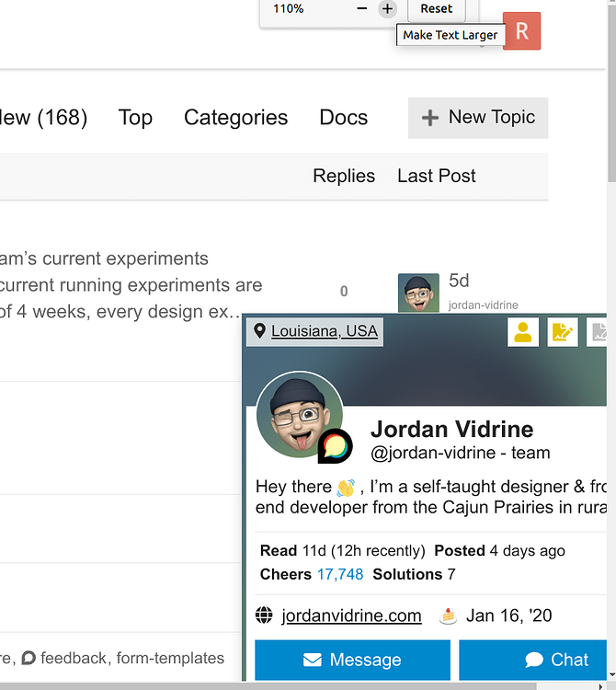616x690 pixels.
Task: Click the Discourse logo badge on avatar
Action: pyautogui.click(x=335, y=446)
